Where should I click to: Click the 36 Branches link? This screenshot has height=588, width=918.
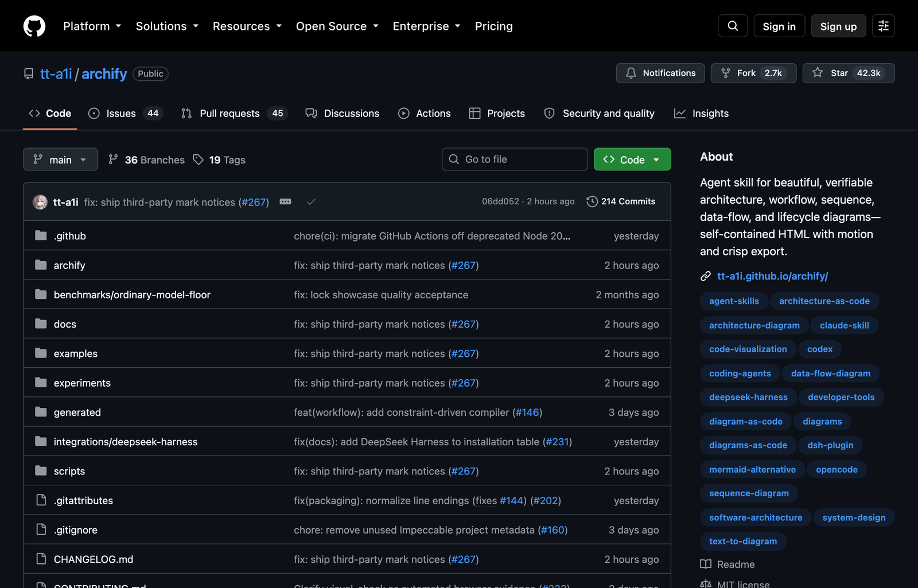146,159
